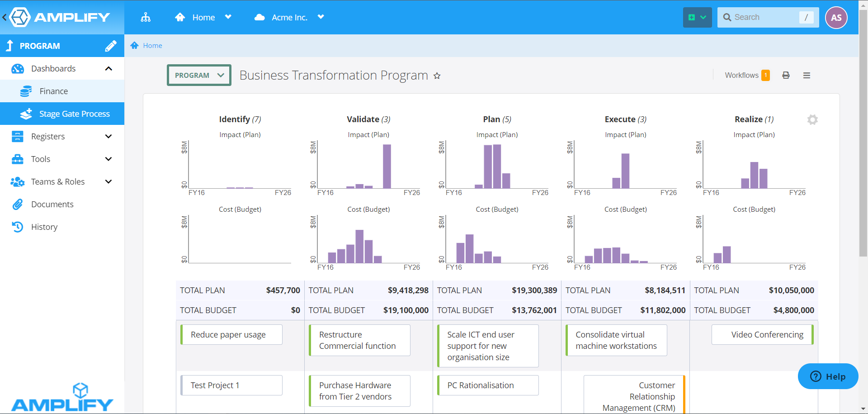Open History from the sidebar
868x414 pixels.
[x=44, y=227]
